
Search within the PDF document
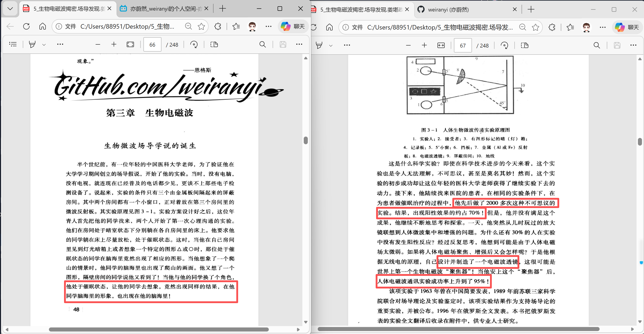click(x=263, y=44)
